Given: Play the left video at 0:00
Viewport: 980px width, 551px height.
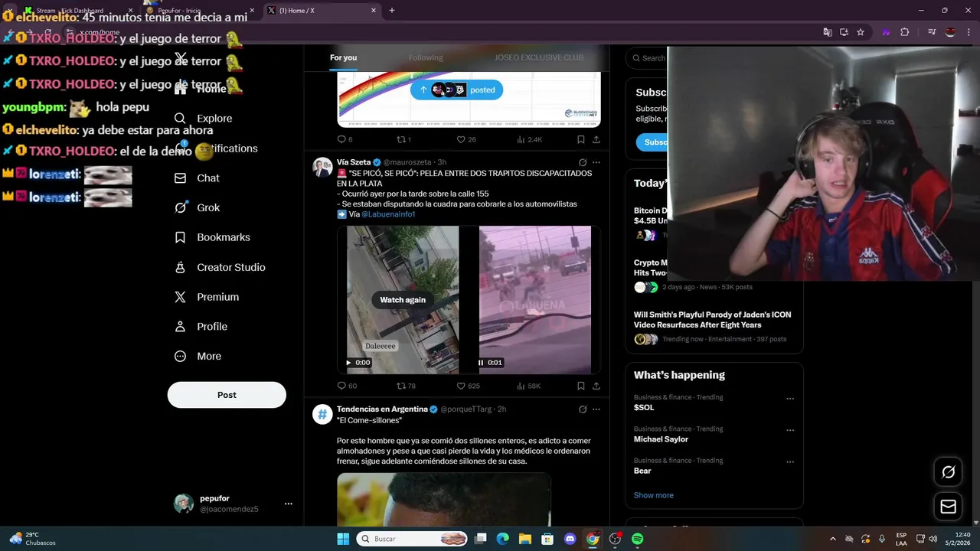Looking at the screenshot, I should point(348,363).
